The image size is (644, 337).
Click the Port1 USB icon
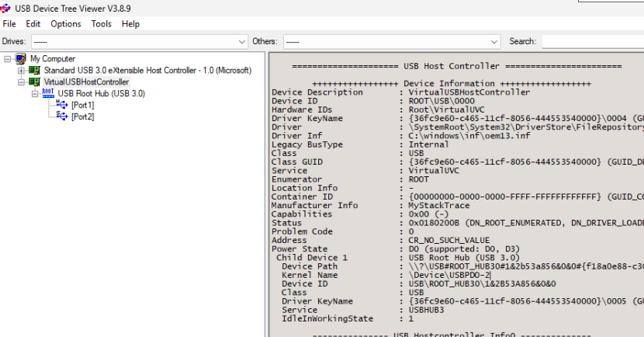point(61,105)
